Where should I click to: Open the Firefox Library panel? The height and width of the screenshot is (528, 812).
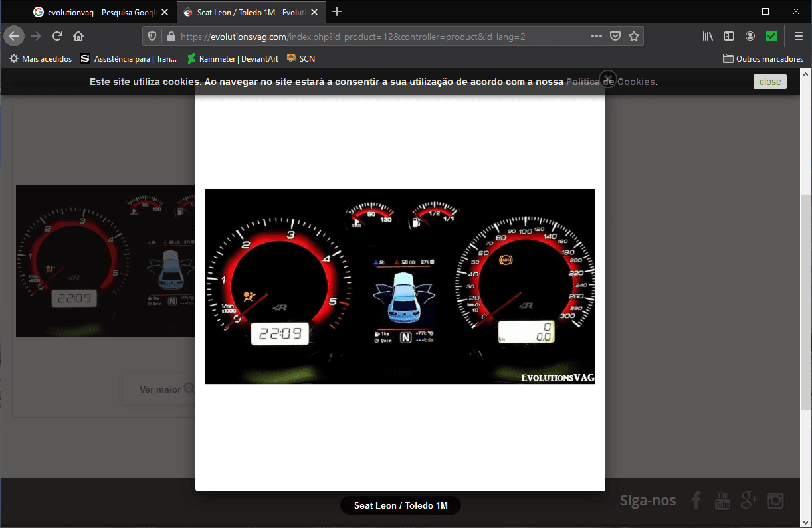click(708, 36)
